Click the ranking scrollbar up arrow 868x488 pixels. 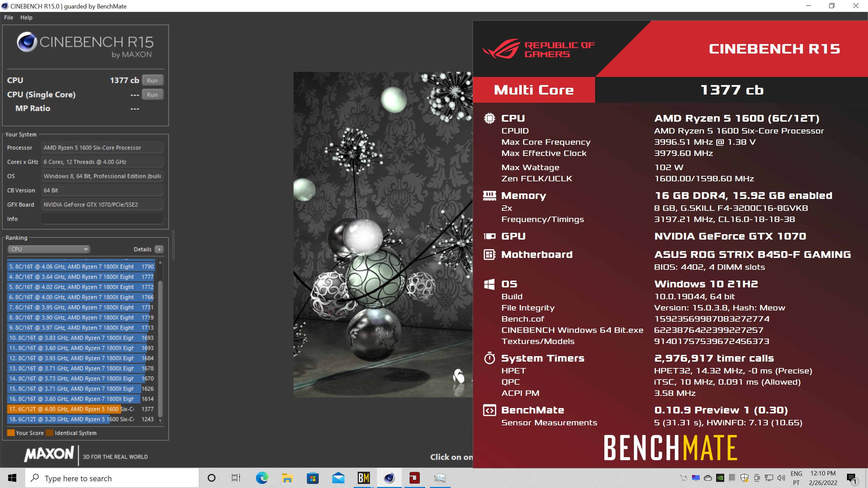tap(160, 262)
